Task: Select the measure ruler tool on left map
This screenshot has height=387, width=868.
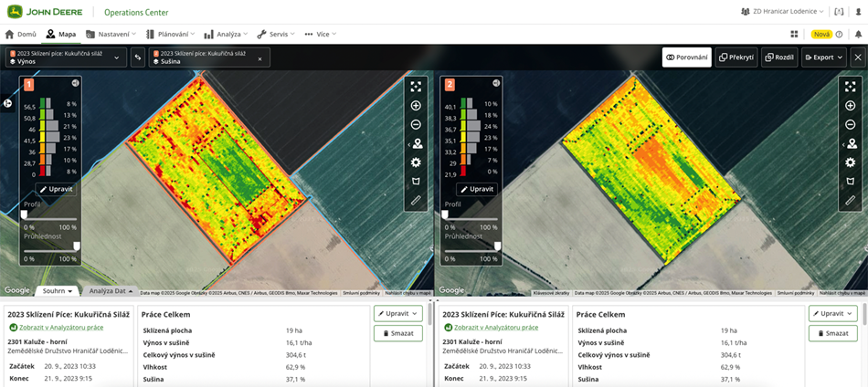Action: [417, 200]
